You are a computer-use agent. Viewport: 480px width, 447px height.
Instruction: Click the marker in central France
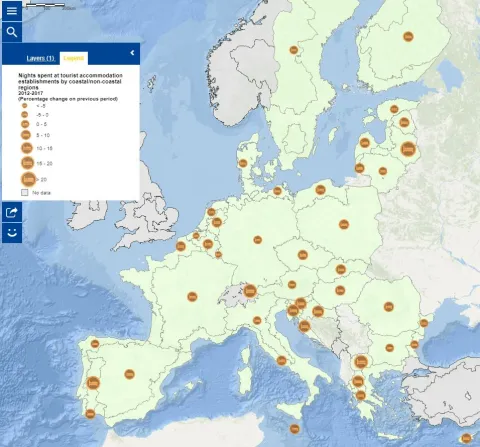[x=192, y=296]
